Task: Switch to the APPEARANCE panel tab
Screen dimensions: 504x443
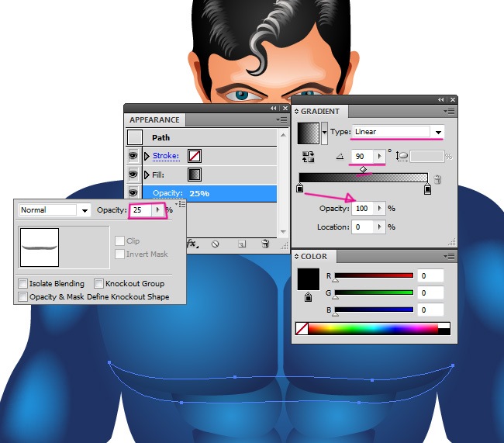Action: click(154, 120)
